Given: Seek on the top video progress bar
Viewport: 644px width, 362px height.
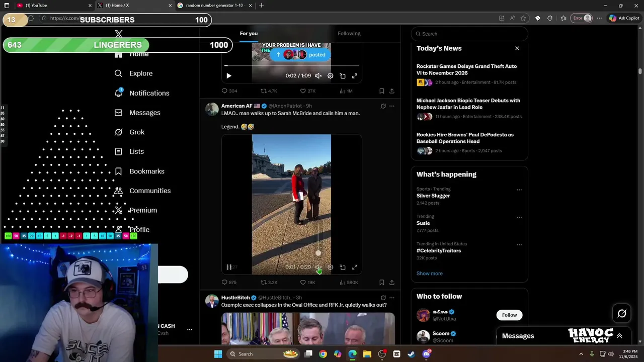Looking at the screenshot, I should coord(292,66).
